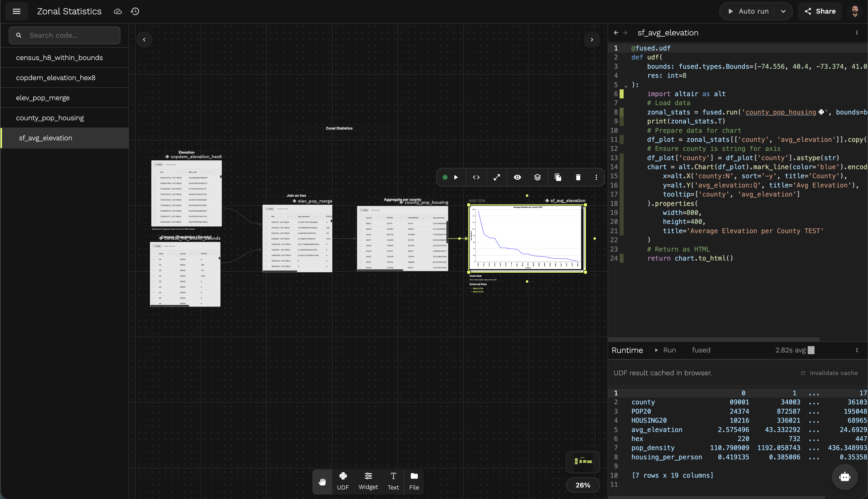Screen dimensions: 868x499
Task: Click the sf_avg_elevation node label
Action: point(568,201)
